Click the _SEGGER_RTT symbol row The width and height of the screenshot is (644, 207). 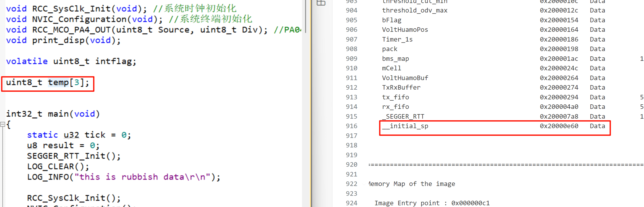click(x=403, y=116)
